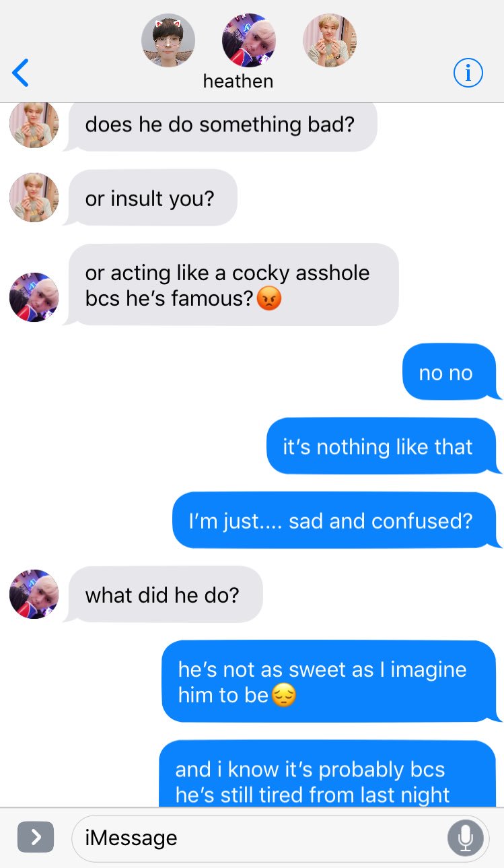Open the first group member avatar in the header
This screenshot has width=504, height=868.
(x=168, y=40)
